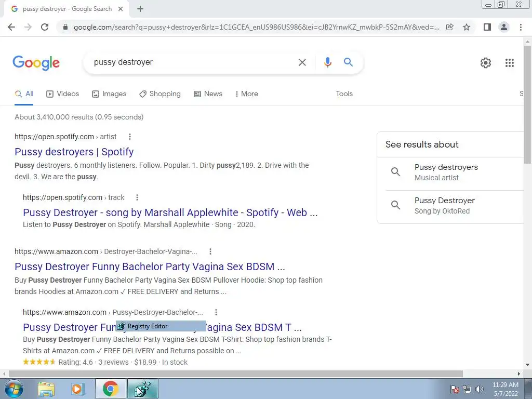Image resolution: width=532 pixels, height=399 pixels.
Task: Click the horizontal scrollbar thumb
Action: 235,374
